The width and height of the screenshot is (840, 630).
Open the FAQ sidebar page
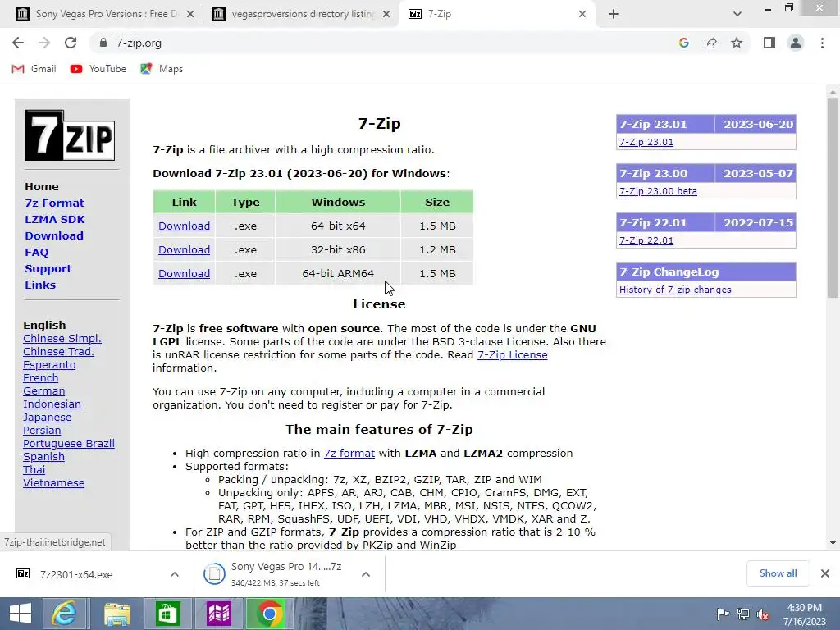tap(36, 253)
